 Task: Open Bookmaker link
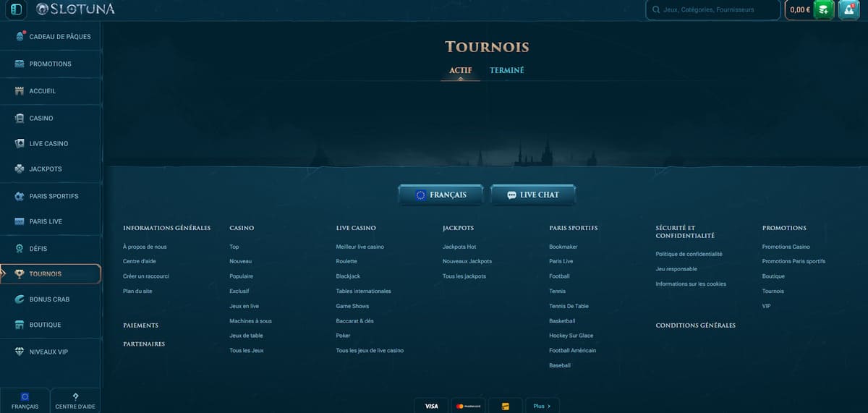click(563, 247)
